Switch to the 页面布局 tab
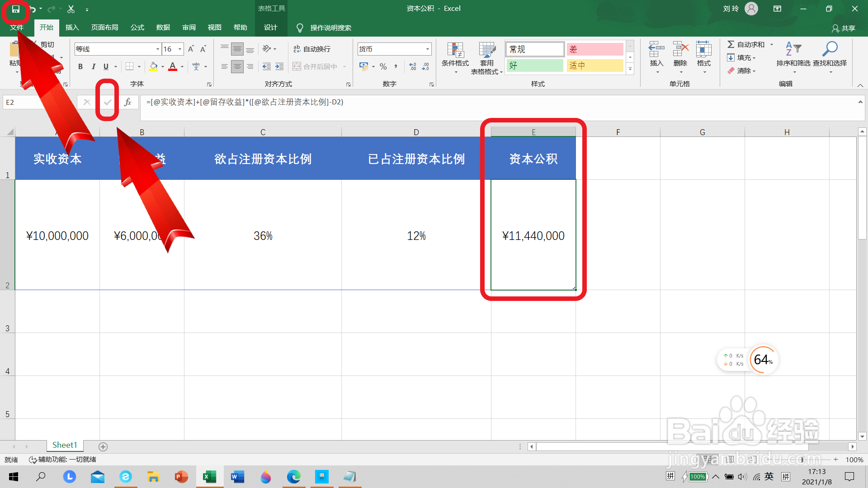The width and height of the screenshot is (868, 488). tap(105, 28)
